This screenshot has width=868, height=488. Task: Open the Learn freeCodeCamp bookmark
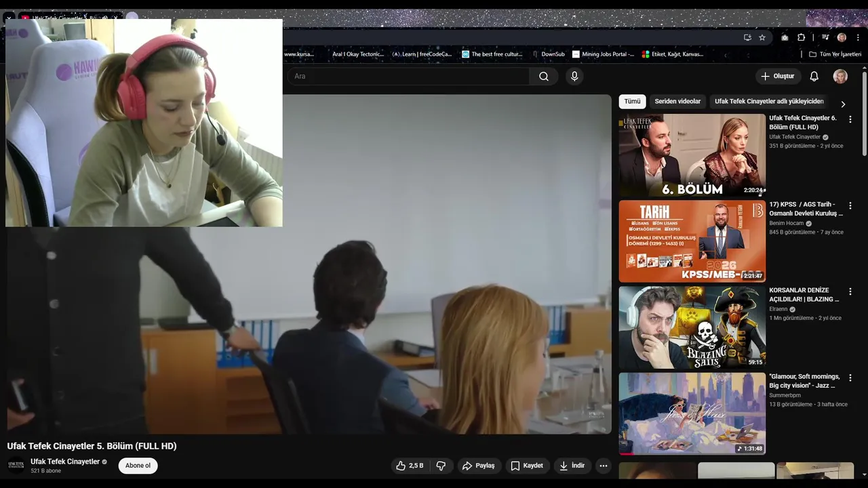[x=421, y=54]
